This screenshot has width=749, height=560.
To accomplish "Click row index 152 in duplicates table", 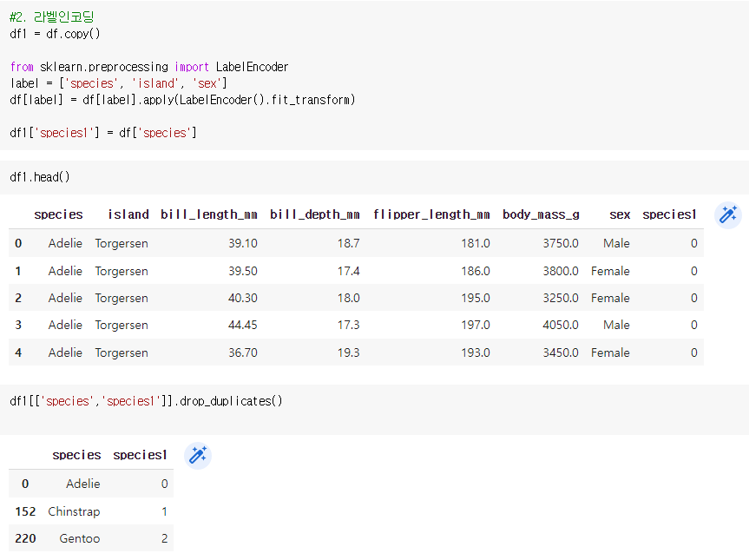I will tap(25, 511).
